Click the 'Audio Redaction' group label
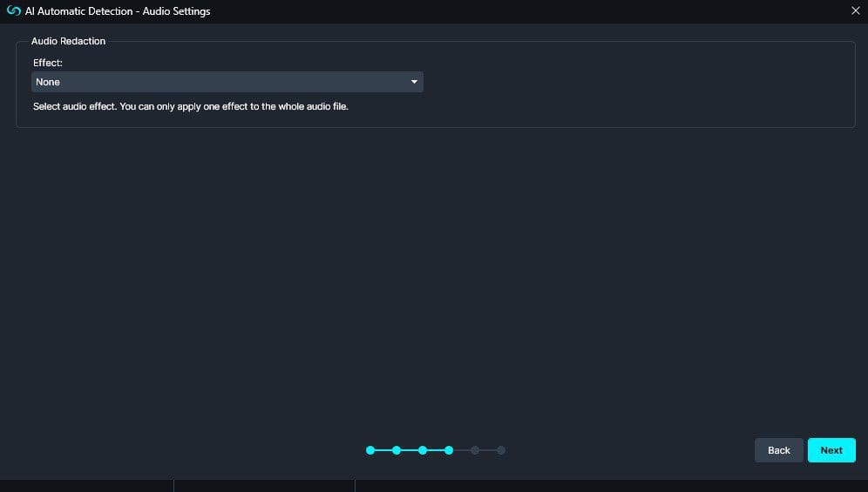 coord(68,41)
